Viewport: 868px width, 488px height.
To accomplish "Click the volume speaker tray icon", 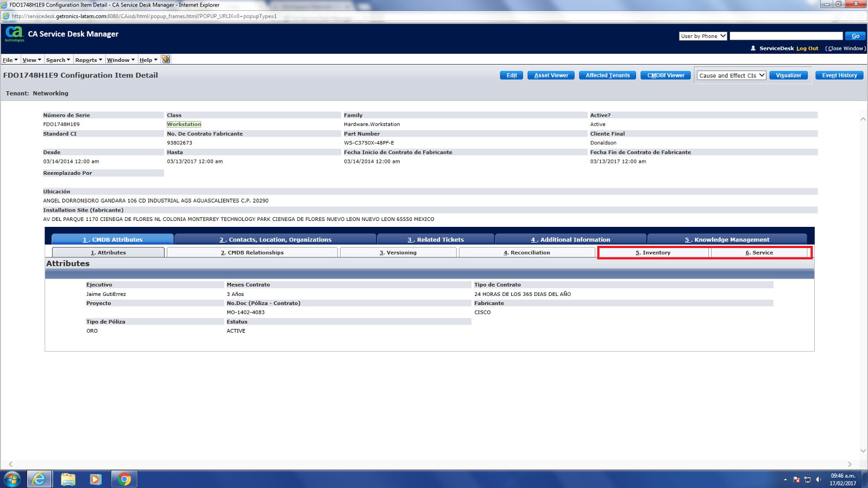I will (818, 479).
